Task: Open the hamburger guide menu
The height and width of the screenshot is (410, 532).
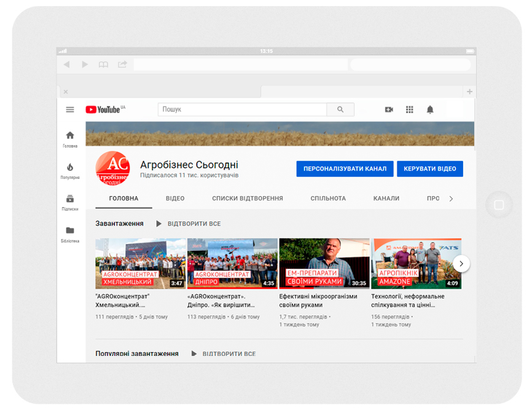Action: (70, 109)
